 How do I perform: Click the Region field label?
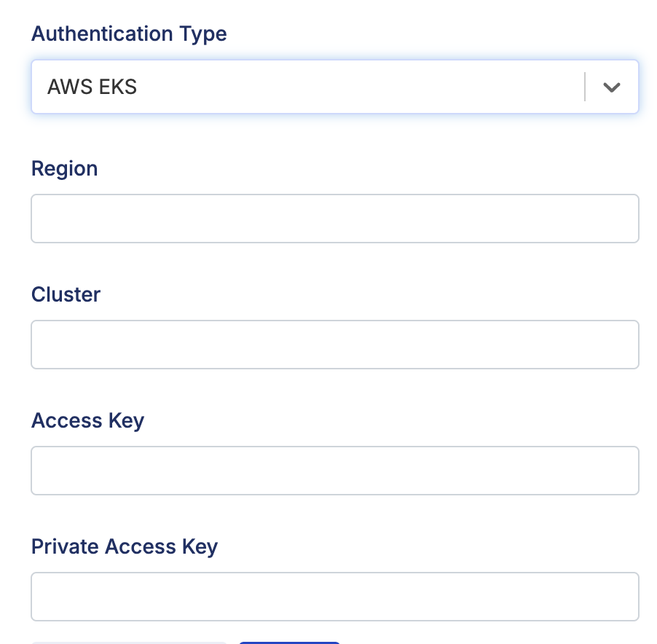point(64,168)
